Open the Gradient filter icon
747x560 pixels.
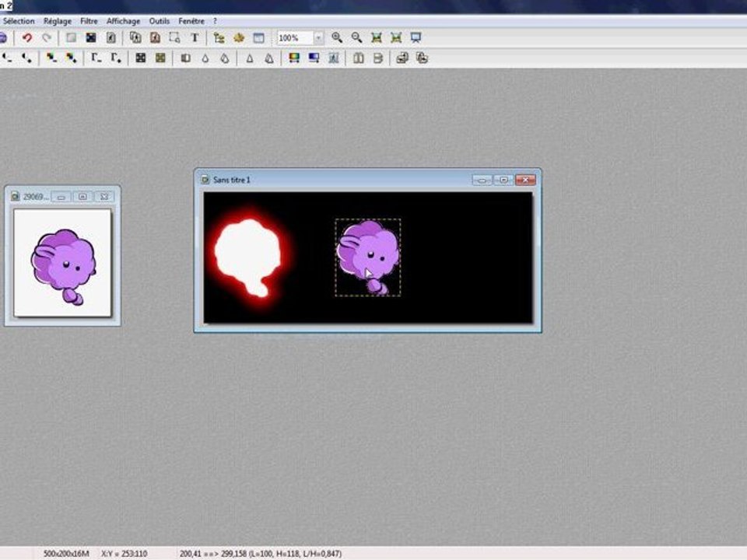[x=294, y=58]
